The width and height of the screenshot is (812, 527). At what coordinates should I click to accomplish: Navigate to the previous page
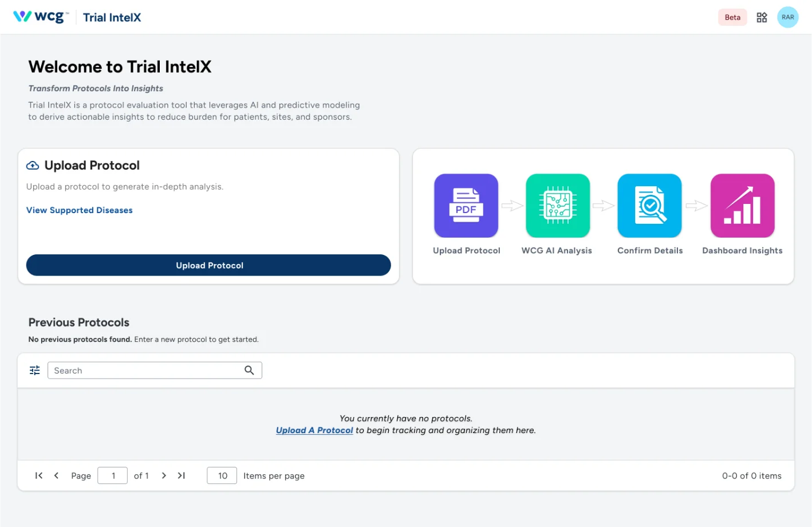[x=56, y=475]
